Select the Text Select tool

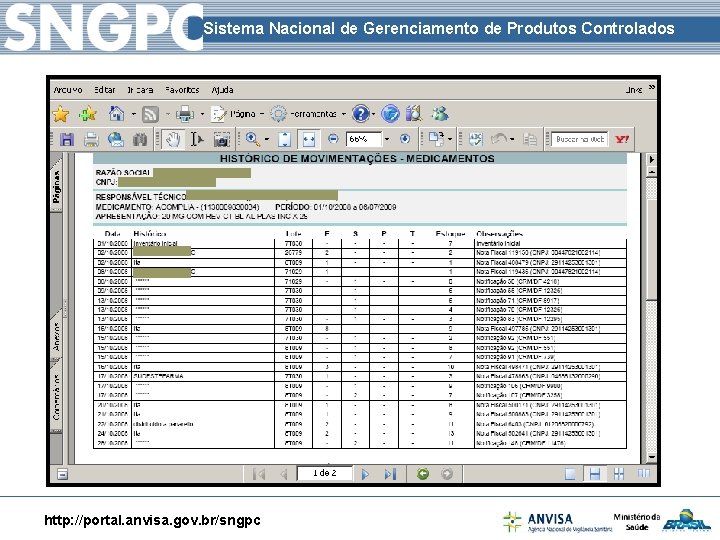coord(197,140)
